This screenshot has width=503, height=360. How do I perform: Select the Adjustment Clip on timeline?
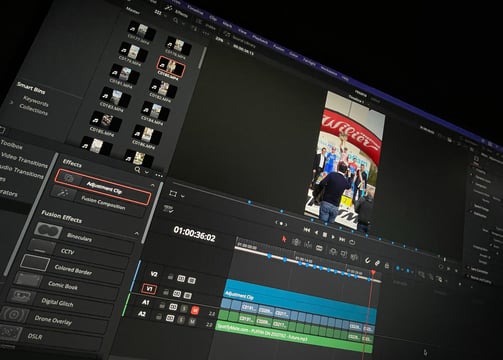point(299,301)
